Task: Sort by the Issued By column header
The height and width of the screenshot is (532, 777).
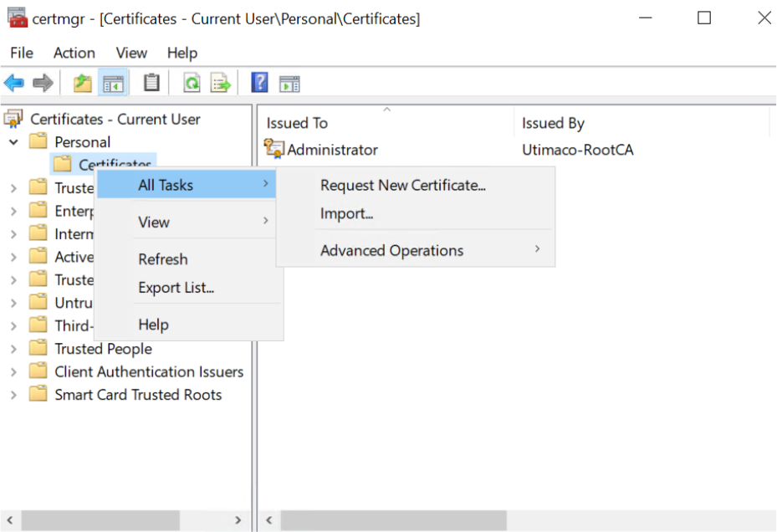Action: coord(553,123)
